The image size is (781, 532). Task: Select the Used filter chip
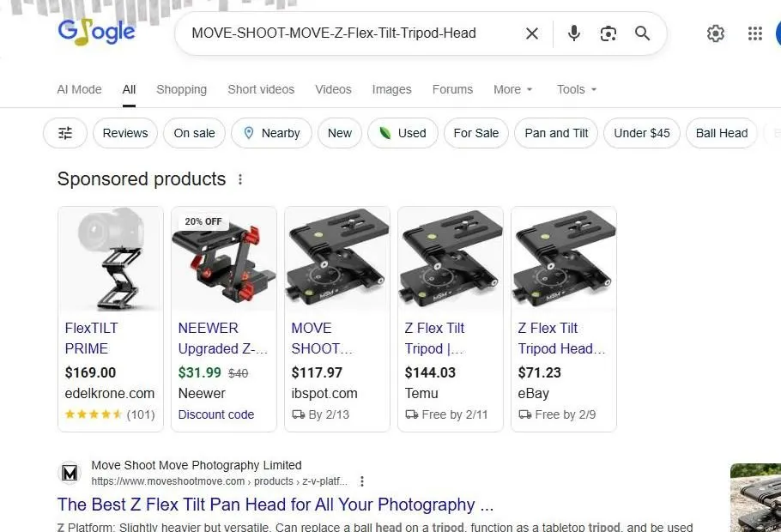pyautogui.click(x=403, y=133)
